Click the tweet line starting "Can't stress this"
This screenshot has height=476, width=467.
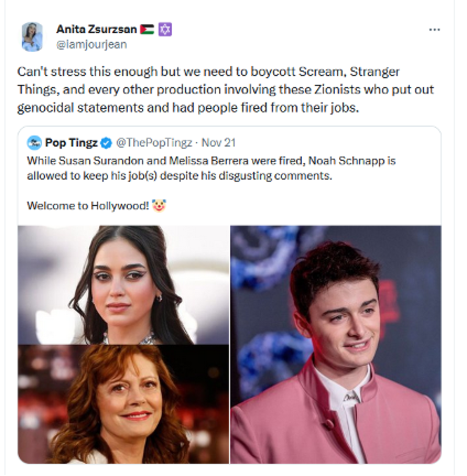coord(208,72)
